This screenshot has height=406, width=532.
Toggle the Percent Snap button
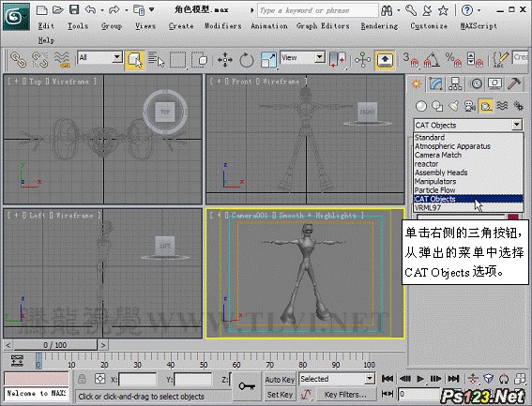pos(453,59)
